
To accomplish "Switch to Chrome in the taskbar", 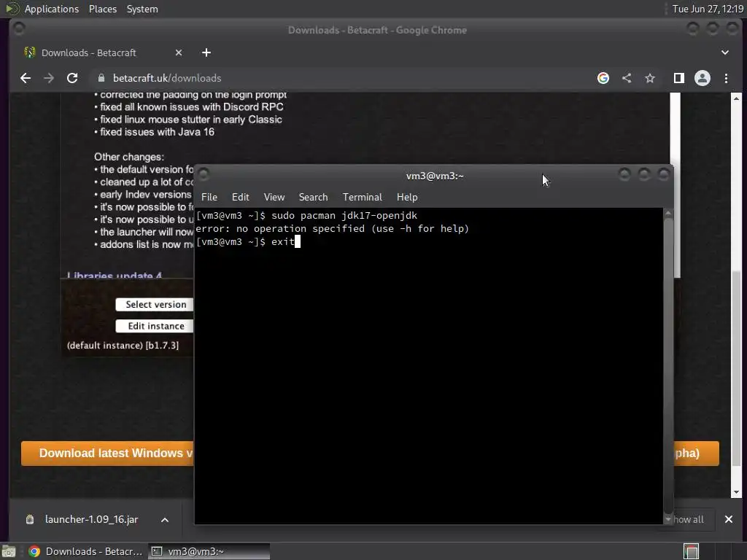I will pos(85,551).
